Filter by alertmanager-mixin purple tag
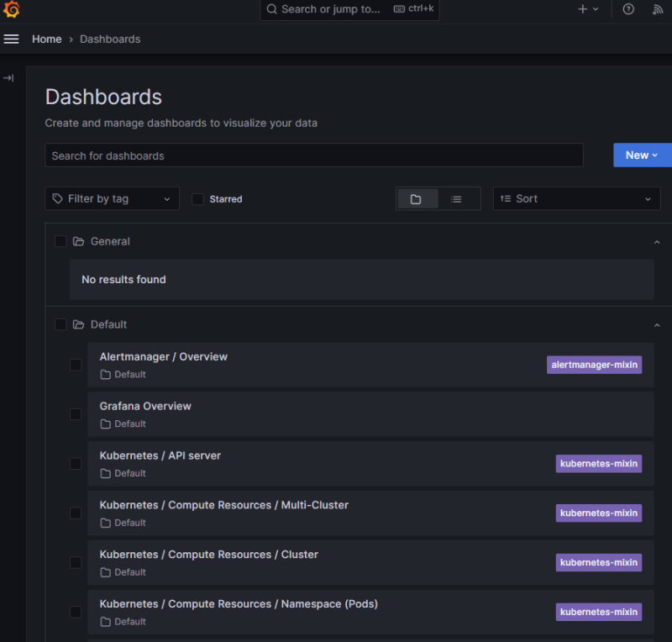Viewport: 672px width, 642px height. point(594,365)
